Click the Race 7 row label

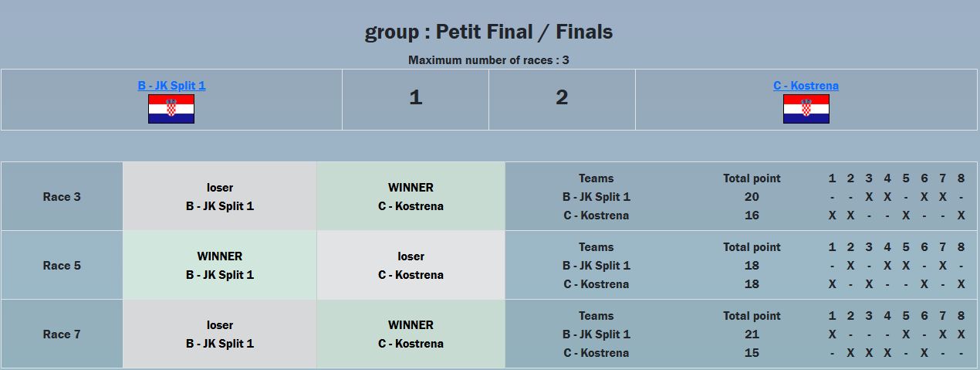tap(62, 334)
